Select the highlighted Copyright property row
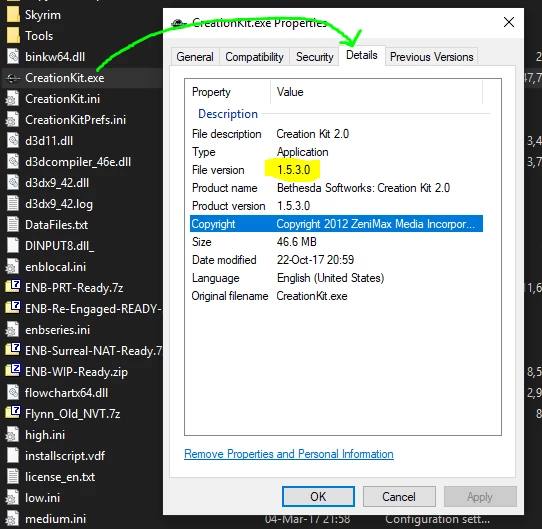 [x=336, y=224]
